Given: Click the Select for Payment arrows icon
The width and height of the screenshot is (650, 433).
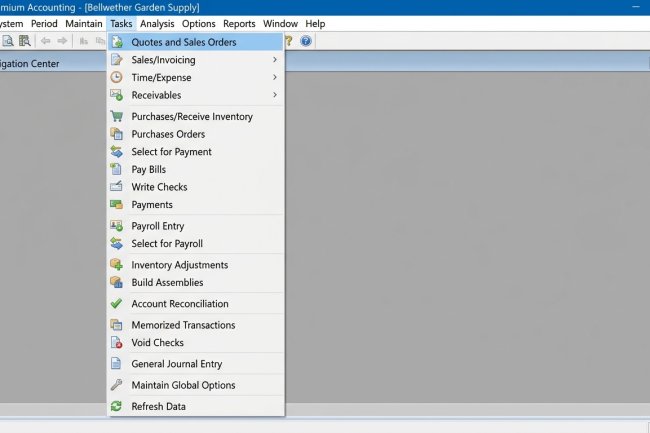Looking at the screenshot, I should 116,152.
